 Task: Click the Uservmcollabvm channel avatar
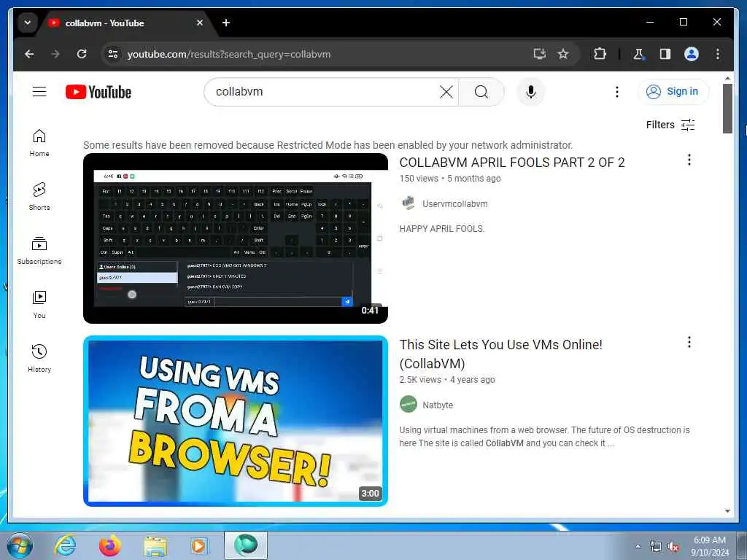[409, 203]
